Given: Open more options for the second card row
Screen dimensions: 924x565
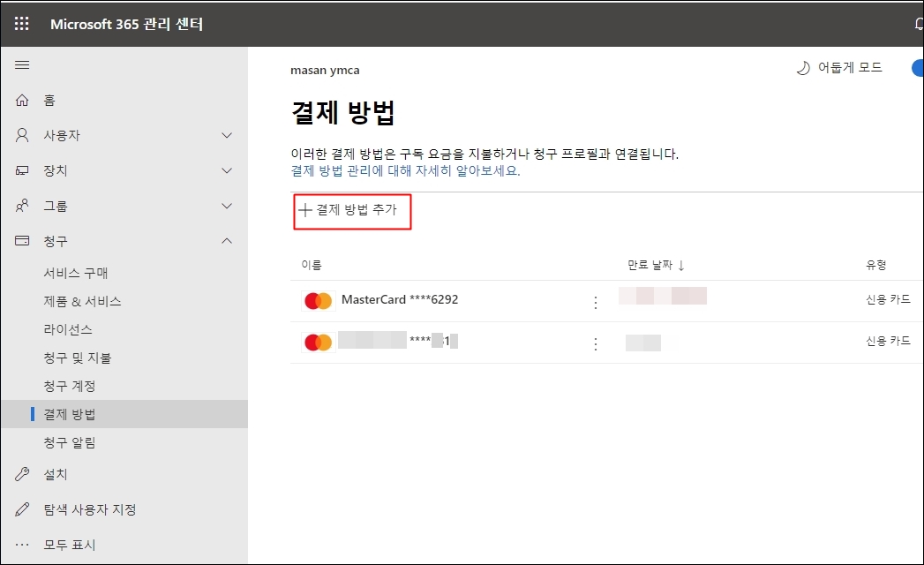Looking at the screenshot, I should coord(596,343).
